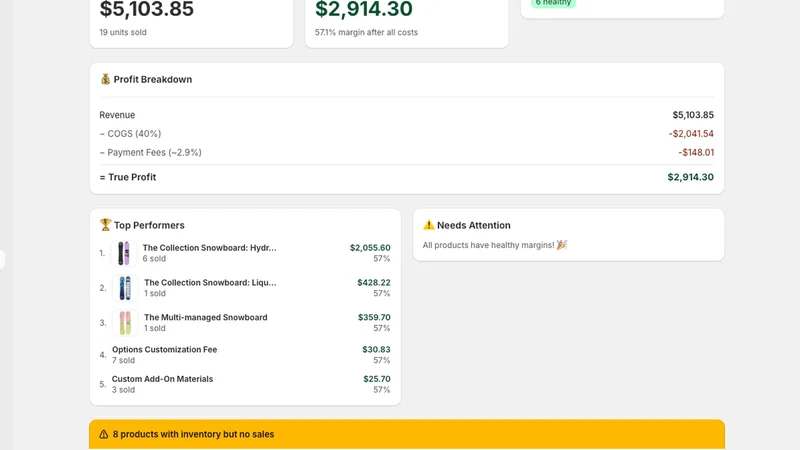
Task: Click the -$148.01 payment fees amount
Action: click(696, 153)
